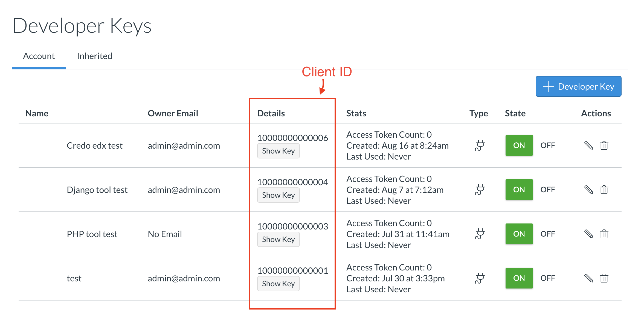The width and height of the screenshot is (644, 324).
Task: Delete the PHP tool test key
Action: point(604,234)
